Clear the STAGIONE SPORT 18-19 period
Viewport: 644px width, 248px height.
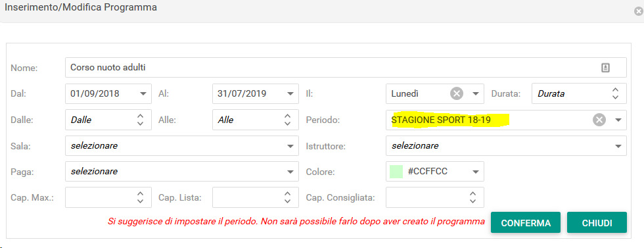[x=599, y=120]
